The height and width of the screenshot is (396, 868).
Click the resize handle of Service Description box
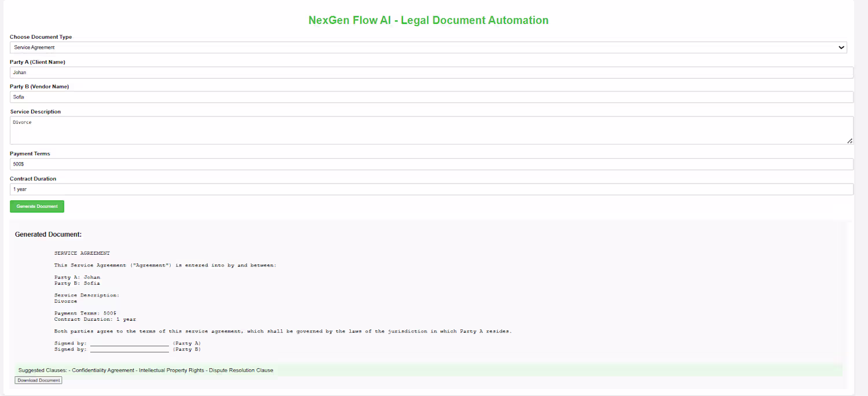pos(849,141)
